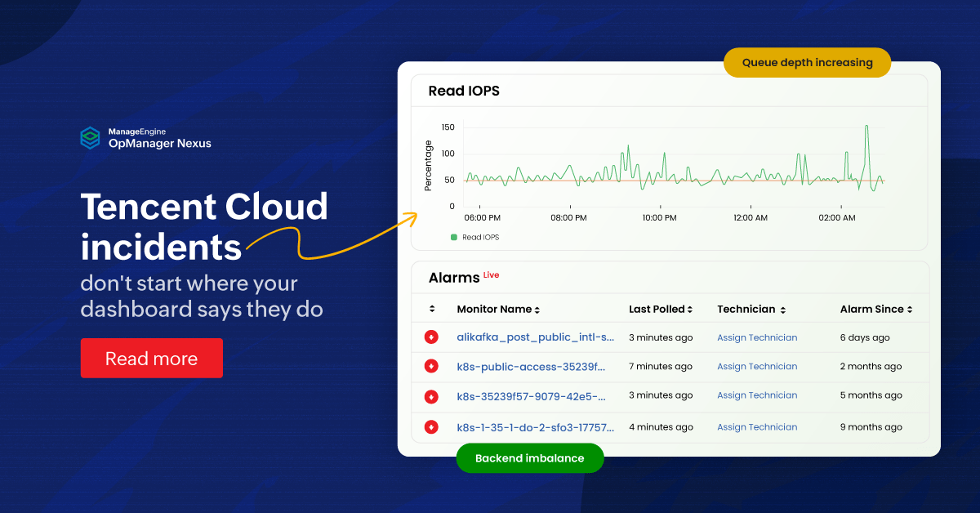Assign Technician for k8s-public-access row

point(757,367)
